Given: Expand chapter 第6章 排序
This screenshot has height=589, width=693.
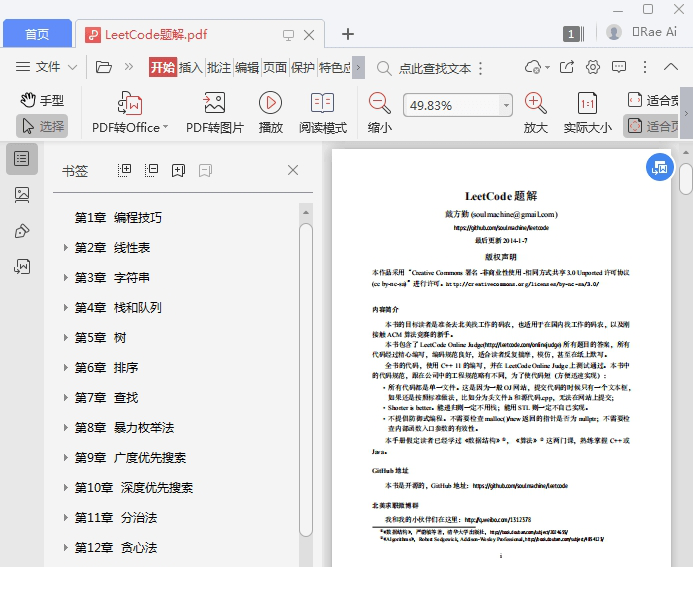Looking at the screenshot, I should (65, 368).
